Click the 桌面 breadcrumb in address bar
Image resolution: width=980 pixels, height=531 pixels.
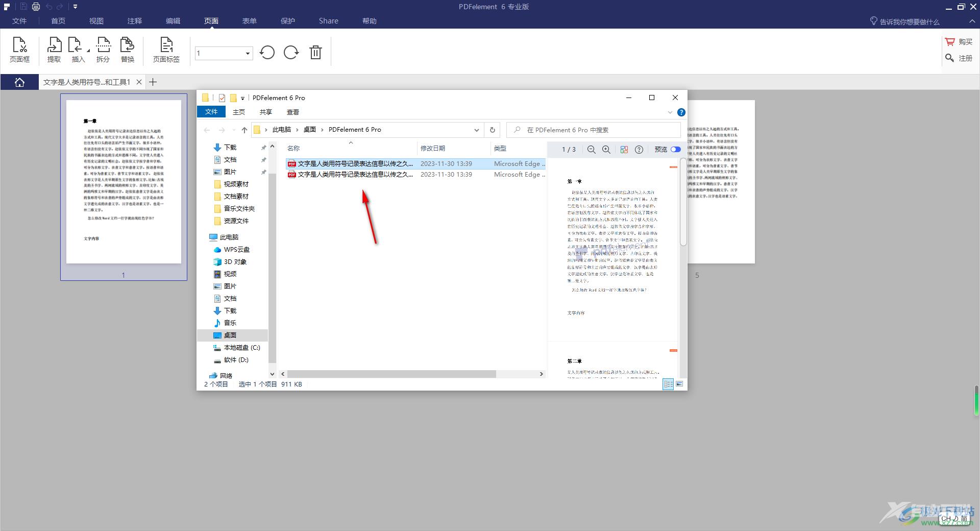click(310, 130)
